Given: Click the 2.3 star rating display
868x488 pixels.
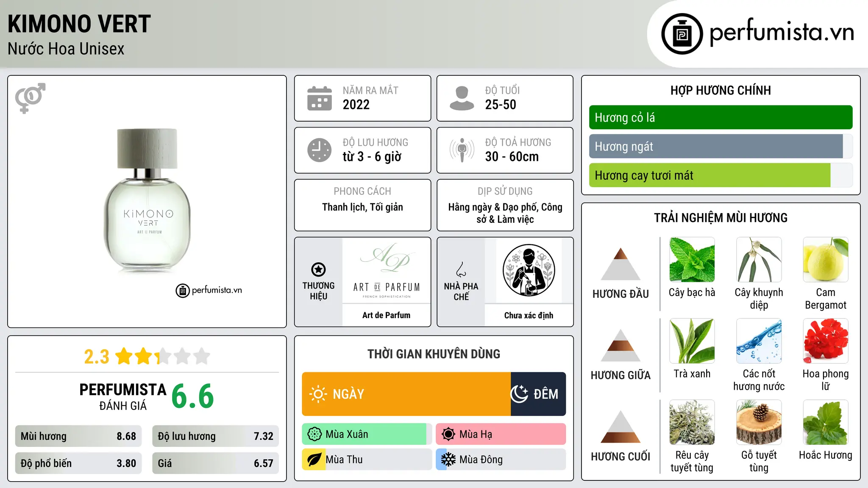Looking at the screenshot, I should (x=147, y=356).
